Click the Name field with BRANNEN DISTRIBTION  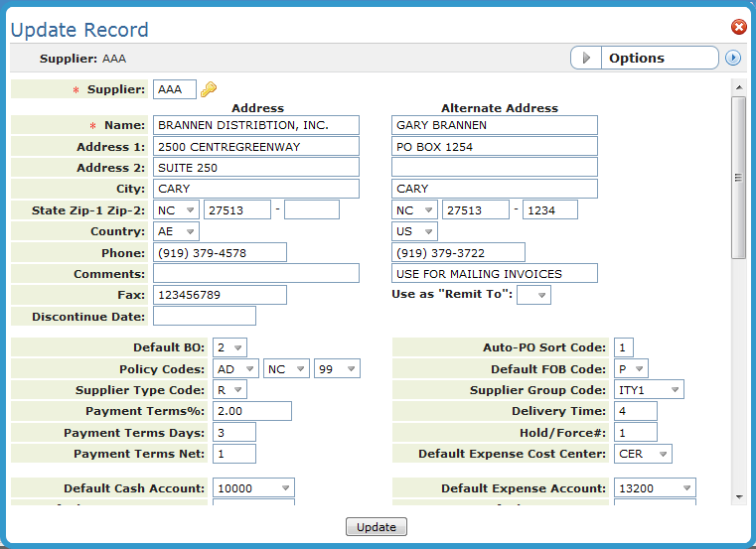click(x=255, y=125)
